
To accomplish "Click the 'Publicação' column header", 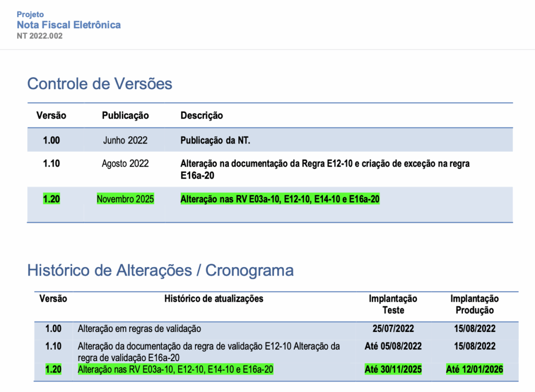I will [x=125, y=115].
